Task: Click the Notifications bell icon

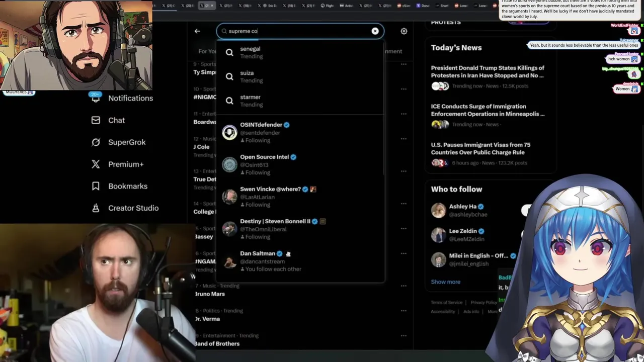Action: [x=96, y=99]
